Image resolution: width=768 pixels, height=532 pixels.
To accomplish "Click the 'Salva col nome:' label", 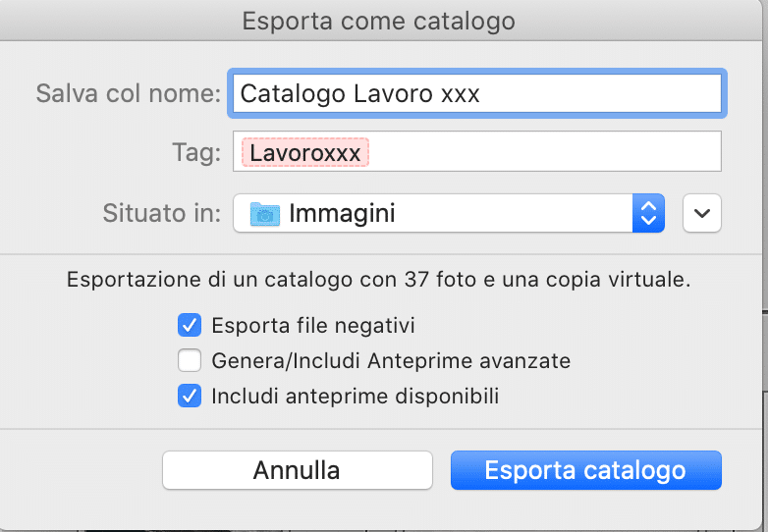I will pyautogui.click(x=129, y=93).
